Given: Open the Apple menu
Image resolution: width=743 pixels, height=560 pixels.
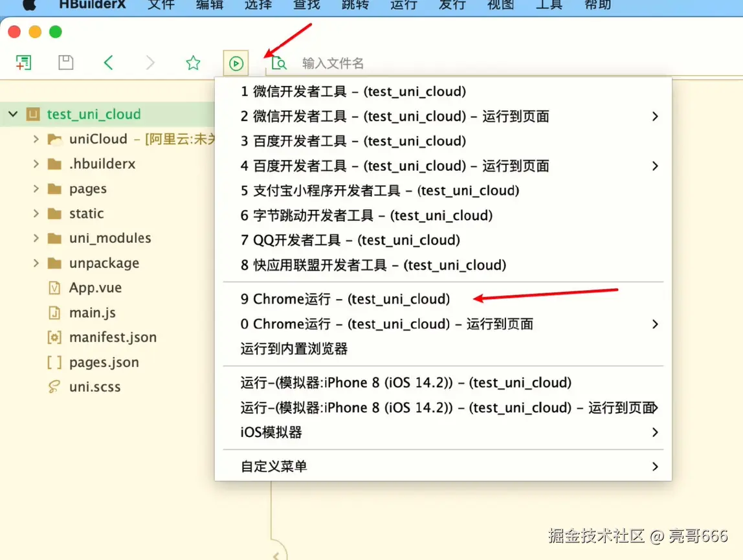Looking at the screenshot, I should tap(29, 5).
